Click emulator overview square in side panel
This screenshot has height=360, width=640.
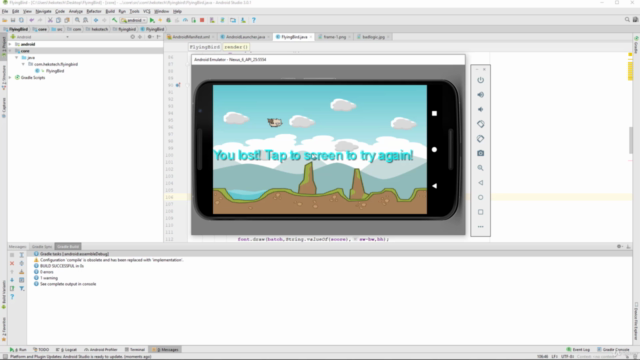480,212
